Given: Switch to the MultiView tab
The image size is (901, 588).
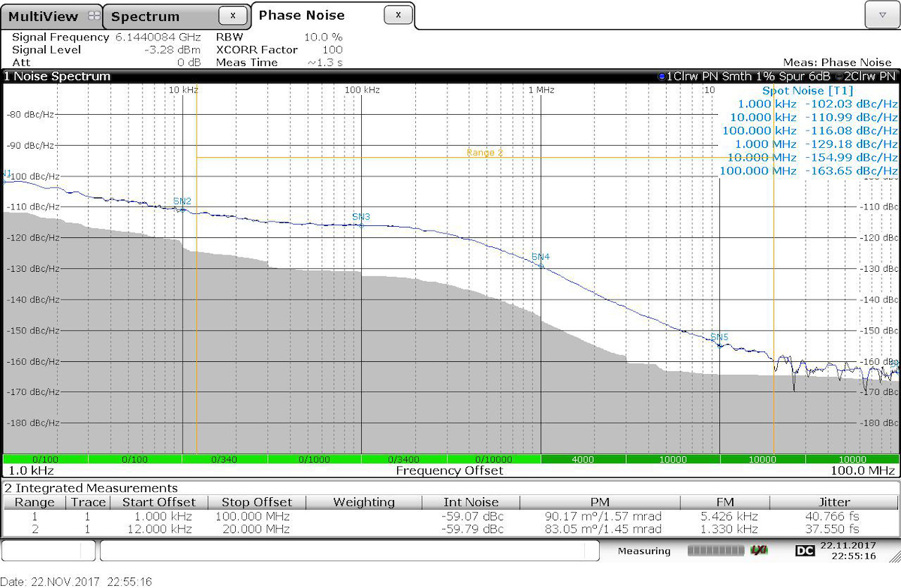Looking at the screenshot, I should click(x=43, y=17).
